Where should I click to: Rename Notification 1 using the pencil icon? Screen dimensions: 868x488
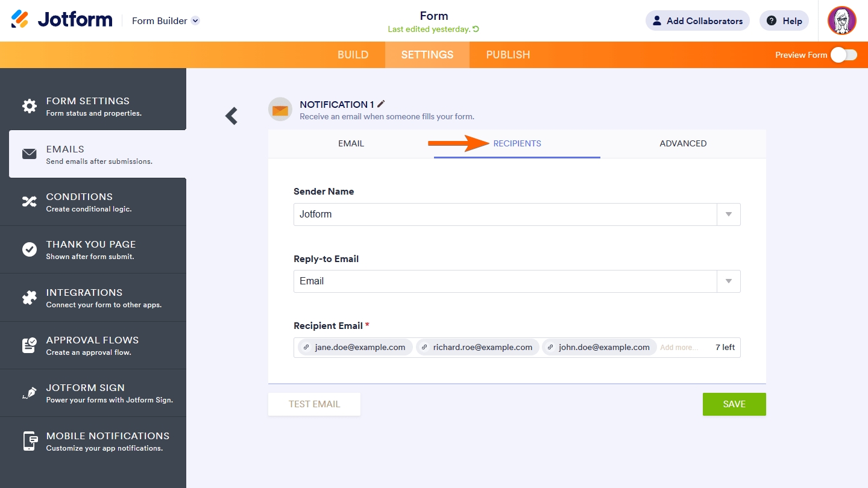(x=381, y=104)
